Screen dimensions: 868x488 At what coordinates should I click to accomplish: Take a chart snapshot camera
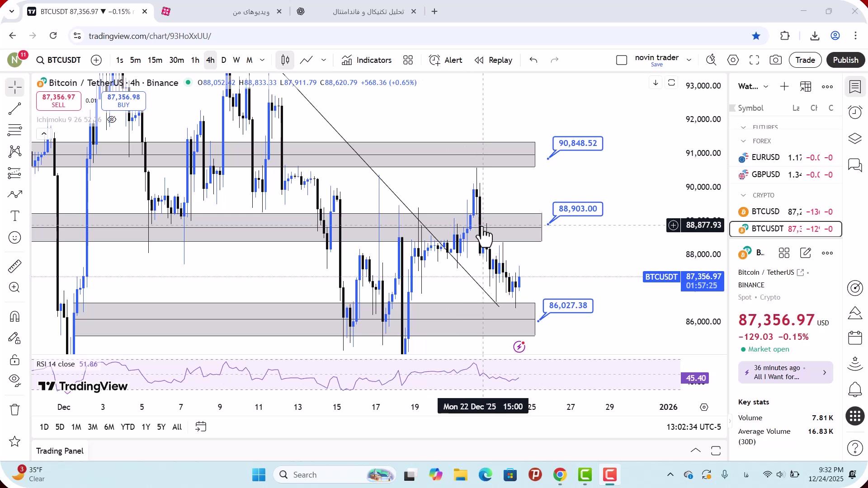tap(776, 60)
